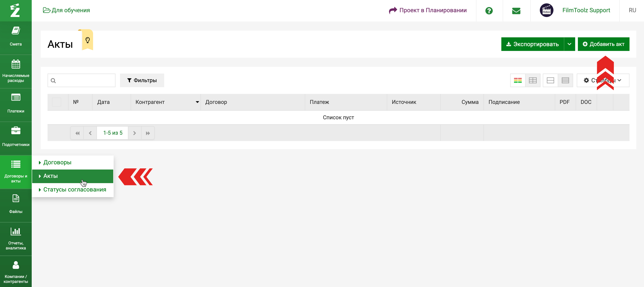Switch to compact rows density toggle
644x287 pixels.
[565, 80]
